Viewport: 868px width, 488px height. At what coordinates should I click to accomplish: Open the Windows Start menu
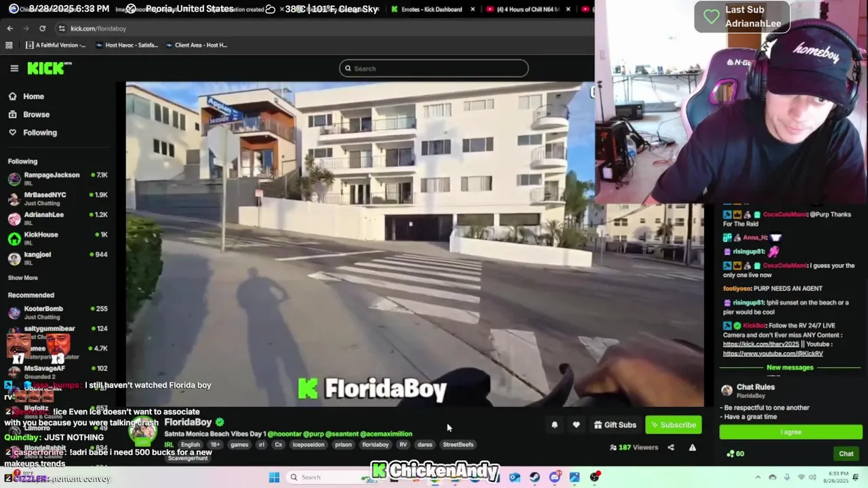click(x=274, y=477)
